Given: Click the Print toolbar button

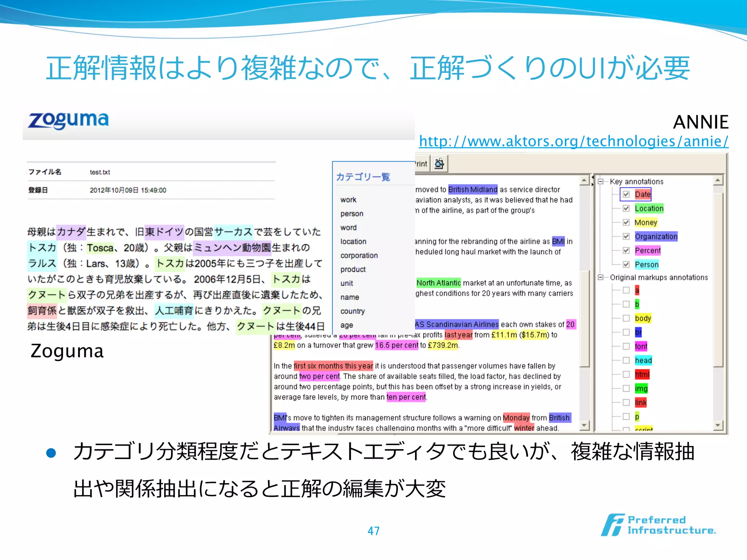Looking at the screenshot, I should 421,164.
